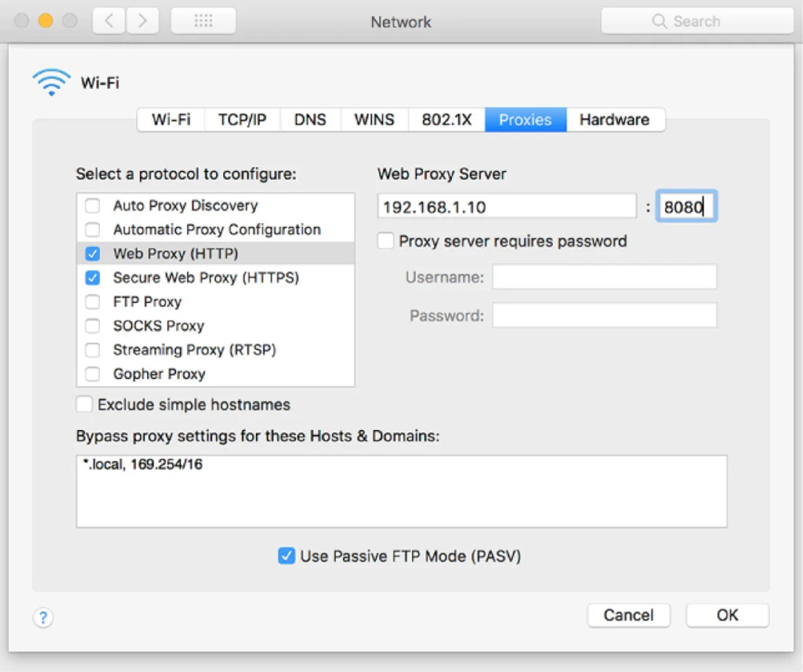Image resolution: width=803 pixels, height=672 pixels.
Task: Click the OK button
Action: (x=727, y=615)
